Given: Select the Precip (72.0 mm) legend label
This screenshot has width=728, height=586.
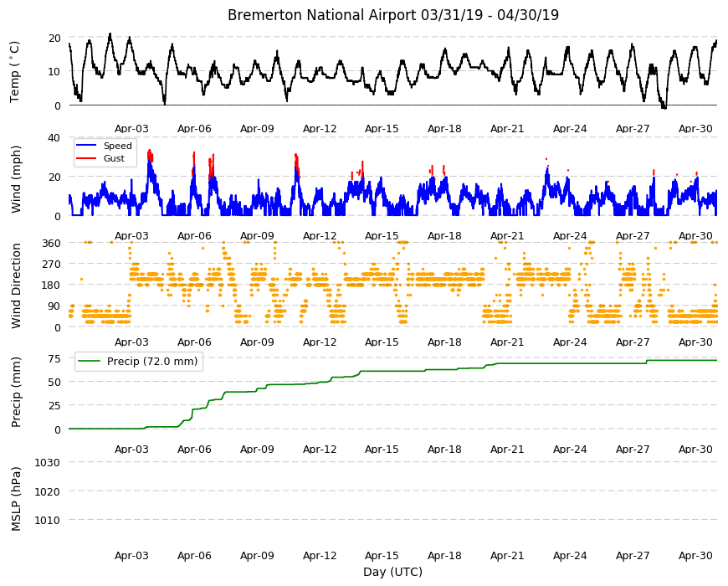Looking at the screenshot, I should pos(152,362).
